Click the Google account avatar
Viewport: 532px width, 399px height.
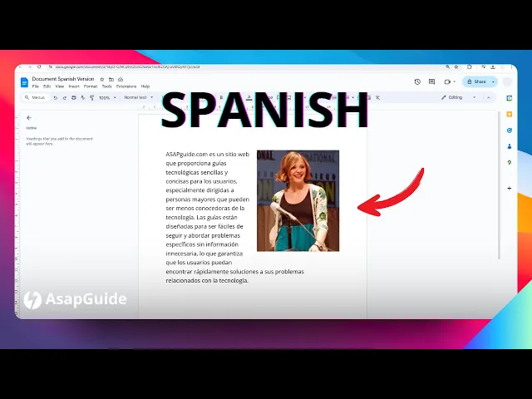tap(508, 81)
